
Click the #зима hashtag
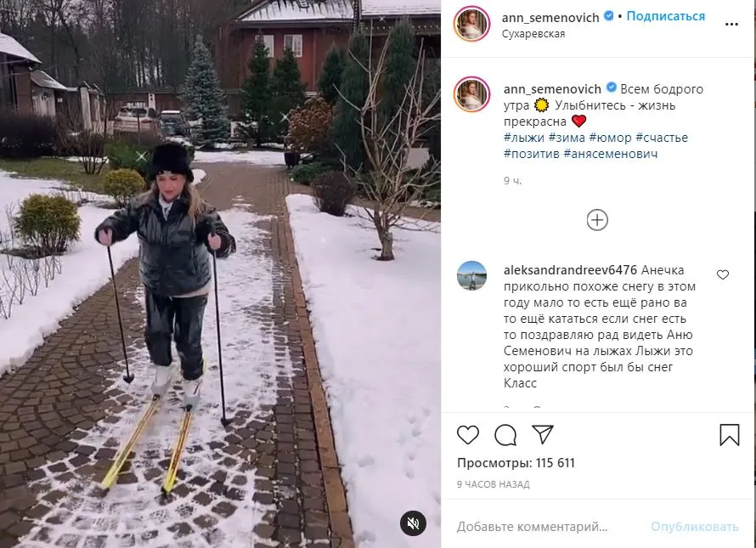click(567, 138)
